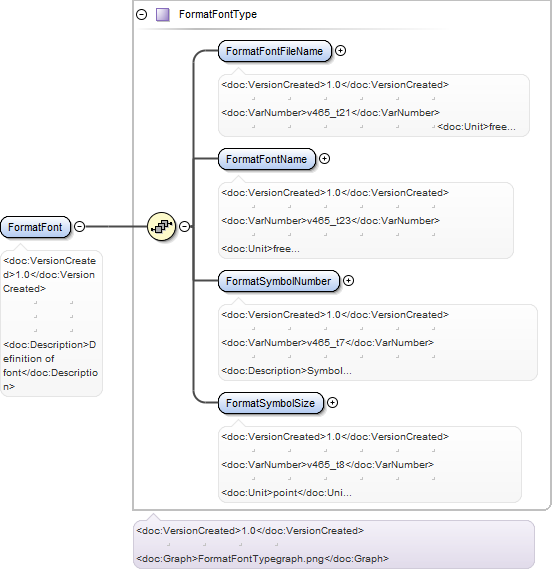Click VersionCreated annotation under FormatFont

coord(50,275)
